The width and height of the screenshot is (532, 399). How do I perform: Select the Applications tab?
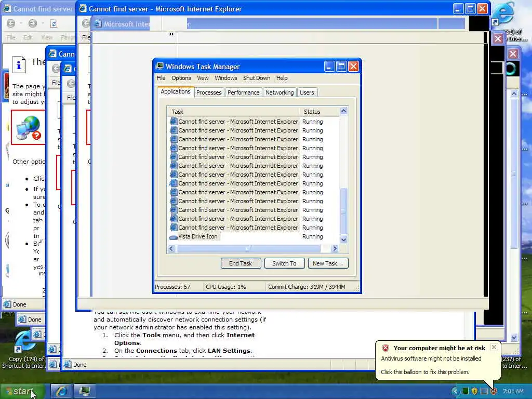coord(176,91)
